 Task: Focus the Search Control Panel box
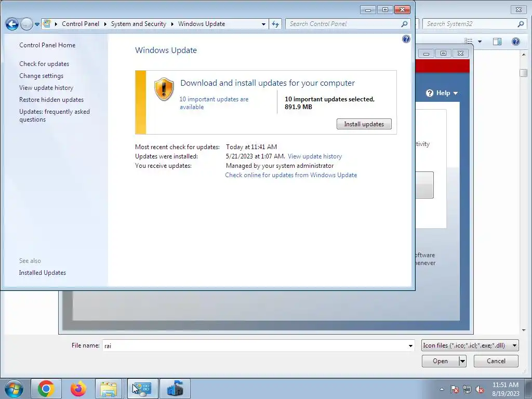tap(343, 24)
